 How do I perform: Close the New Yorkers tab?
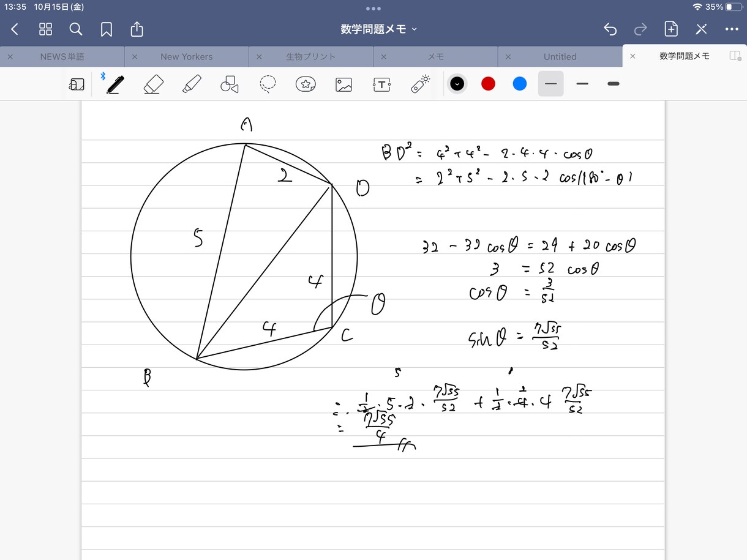[134, 56]
